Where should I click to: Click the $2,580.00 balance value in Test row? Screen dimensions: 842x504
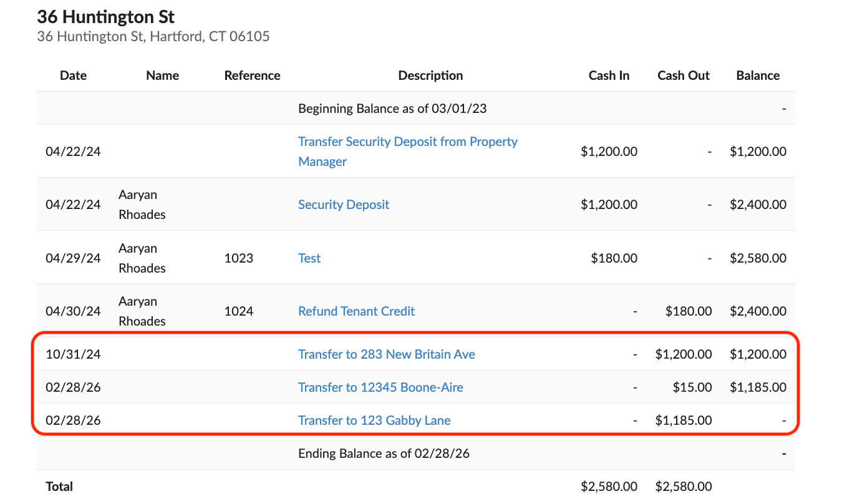click(758, 258)
